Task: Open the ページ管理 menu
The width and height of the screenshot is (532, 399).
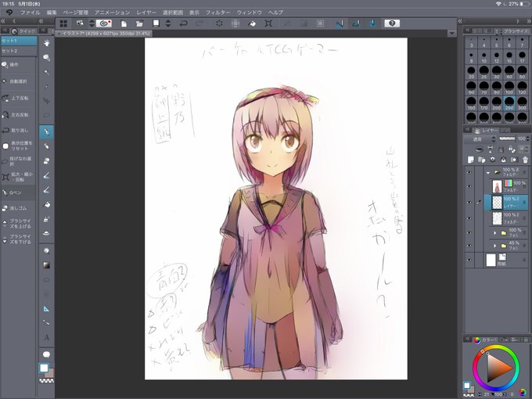Action: tap(76, 13)
